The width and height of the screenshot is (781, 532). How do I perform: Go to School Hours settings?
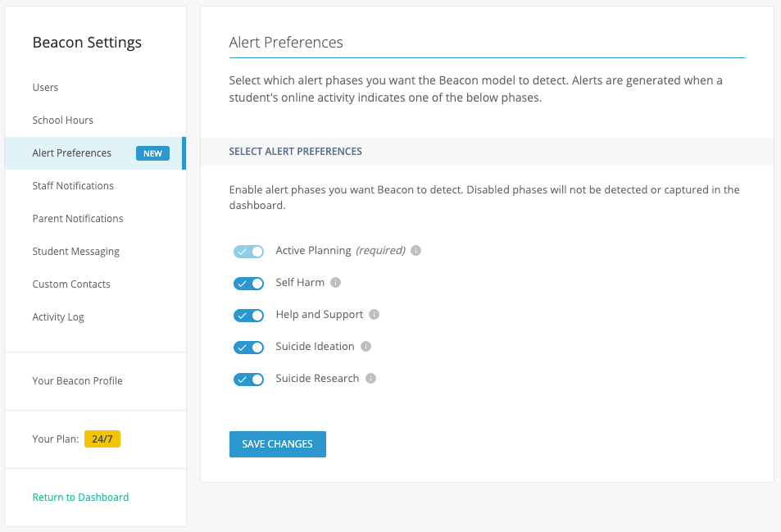(x=63, y=120)
